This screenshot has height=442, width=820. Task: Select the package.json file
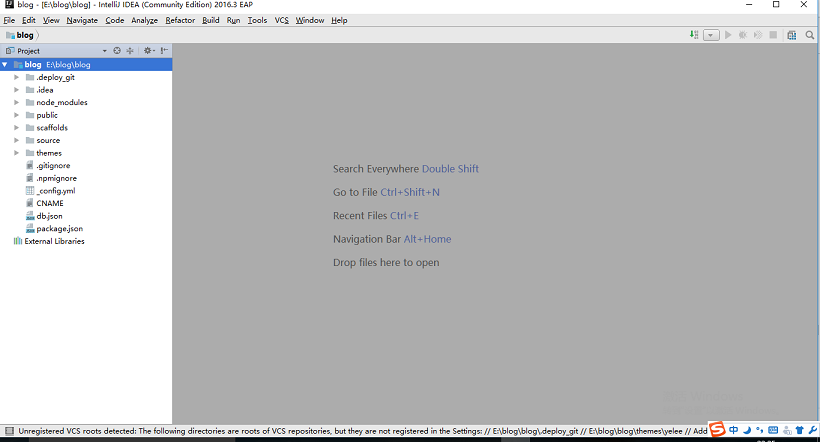click(x=59, y=228)
